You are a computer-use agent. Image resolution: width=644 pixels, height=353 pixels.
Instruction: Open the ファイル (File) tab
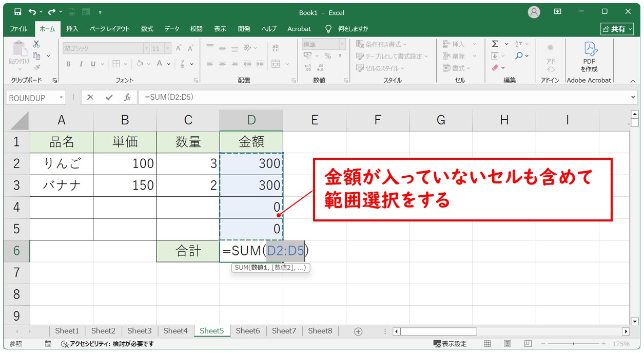tap(18, 29)
